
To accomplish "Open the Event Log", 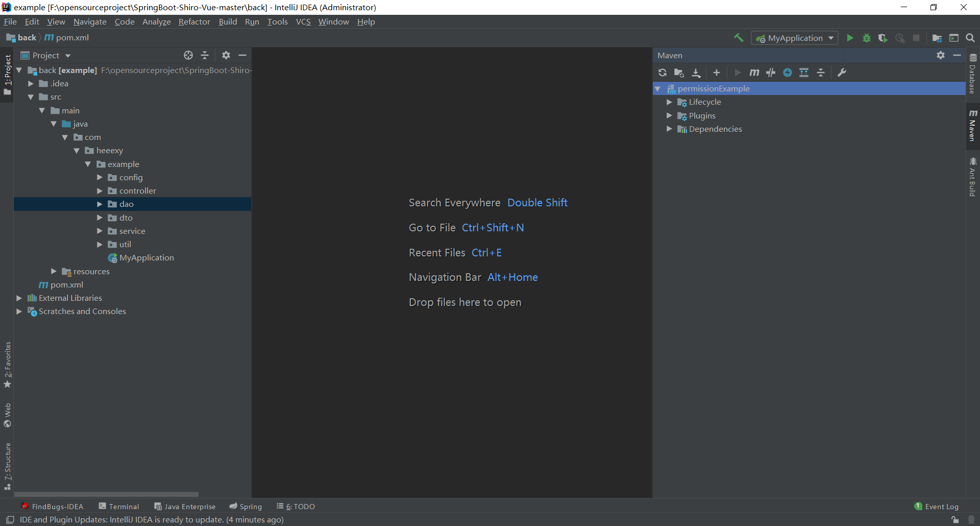I will click(937, 506).
